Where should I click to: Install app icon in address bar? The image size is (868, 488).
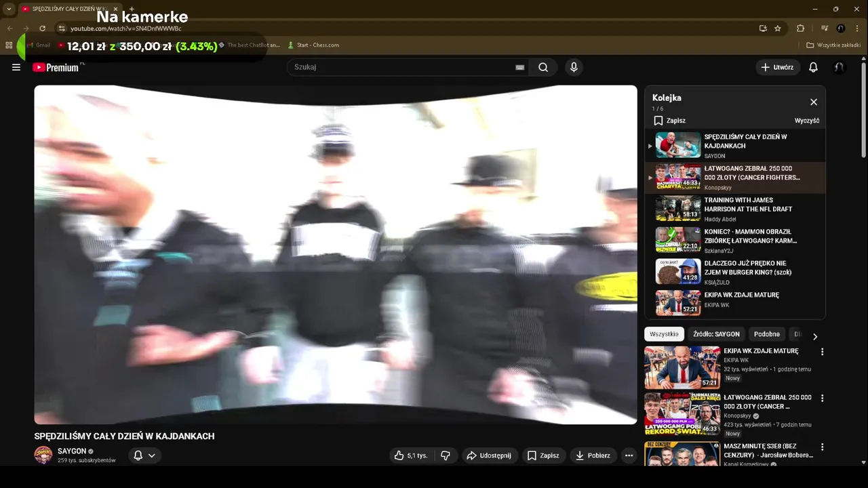[763, 28]
